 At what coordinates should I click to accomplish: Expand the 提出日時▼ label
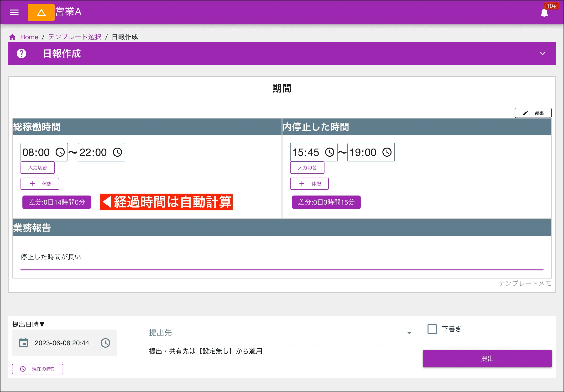coord(28,325)
